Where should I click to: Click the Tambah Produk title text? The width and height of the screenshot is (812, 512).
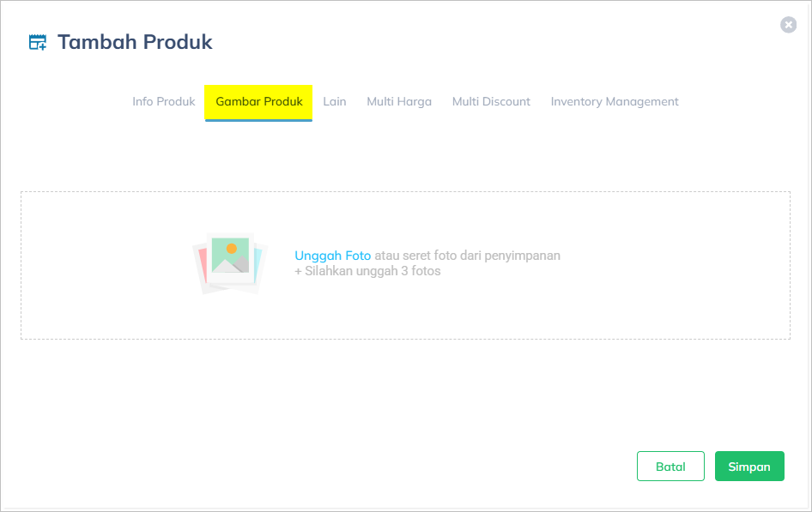point(135,42)
